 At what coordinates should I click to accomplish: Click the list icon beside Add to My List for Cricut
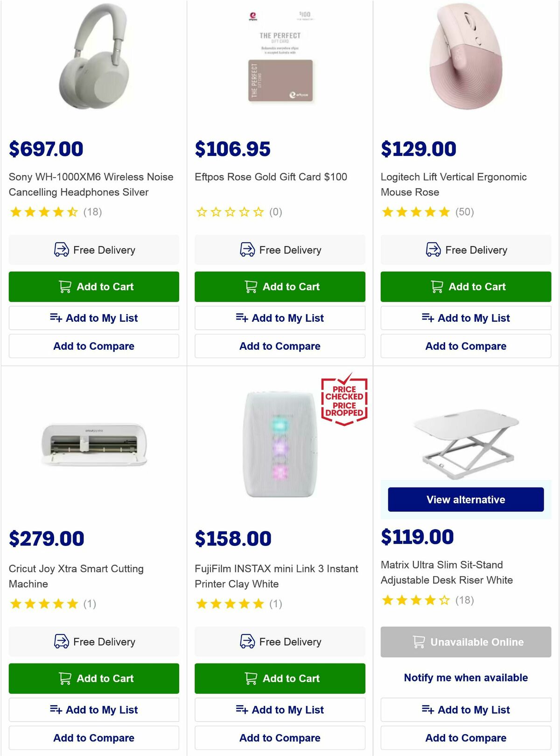coord(56,709)
